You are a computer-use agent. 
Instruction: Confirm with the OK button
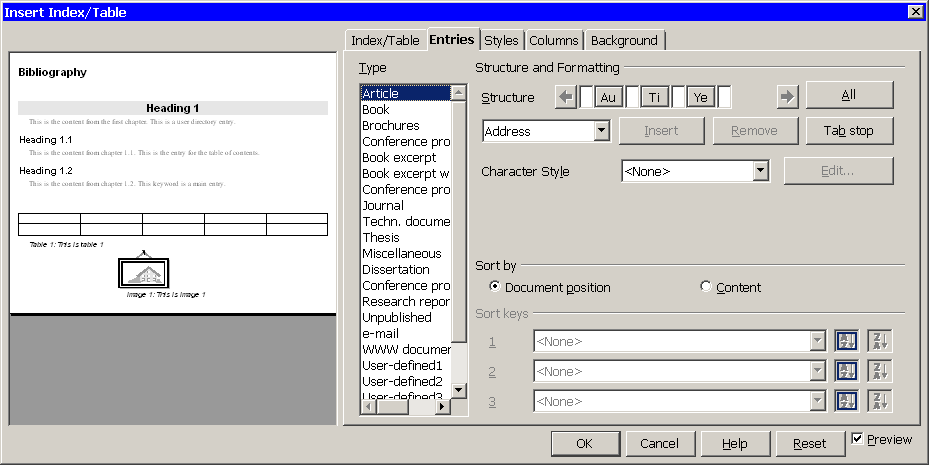[585, 444]
